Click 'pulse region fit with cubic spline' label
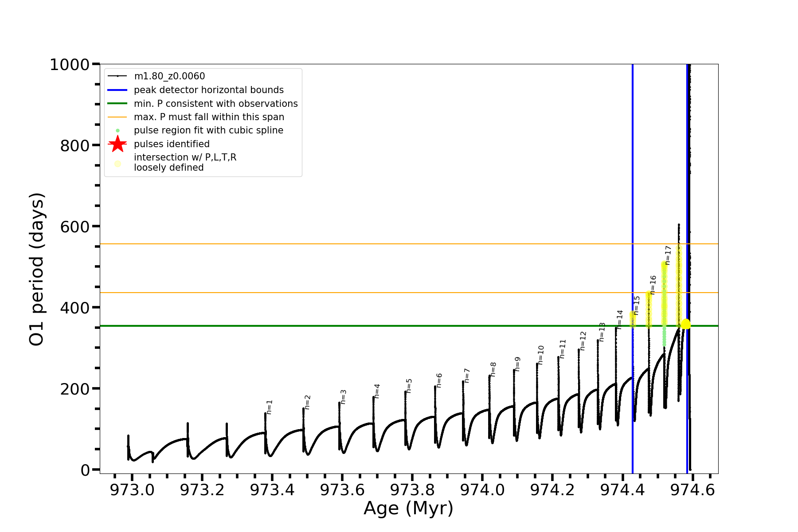798x532 pixels. pos(208,130)
